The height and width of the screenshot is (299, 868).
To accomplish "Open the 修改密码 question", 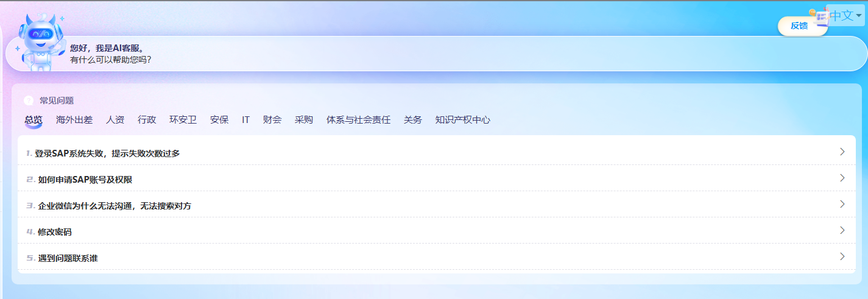I will (437, 231).
